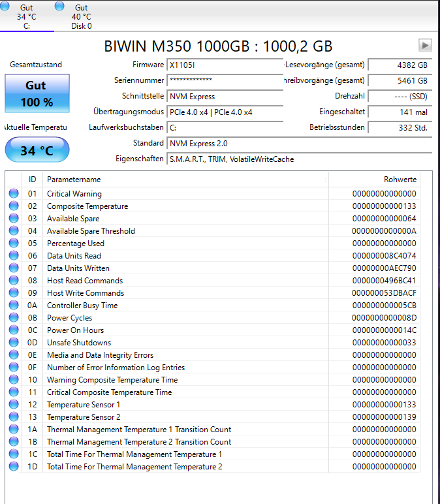Click the 34 °C temperature button
Viewport: 440px width, 504px height.
37,150
